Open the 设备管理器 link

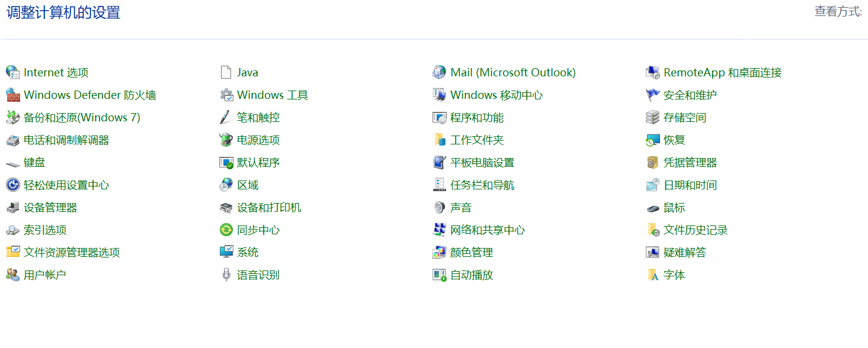(50, 207)
